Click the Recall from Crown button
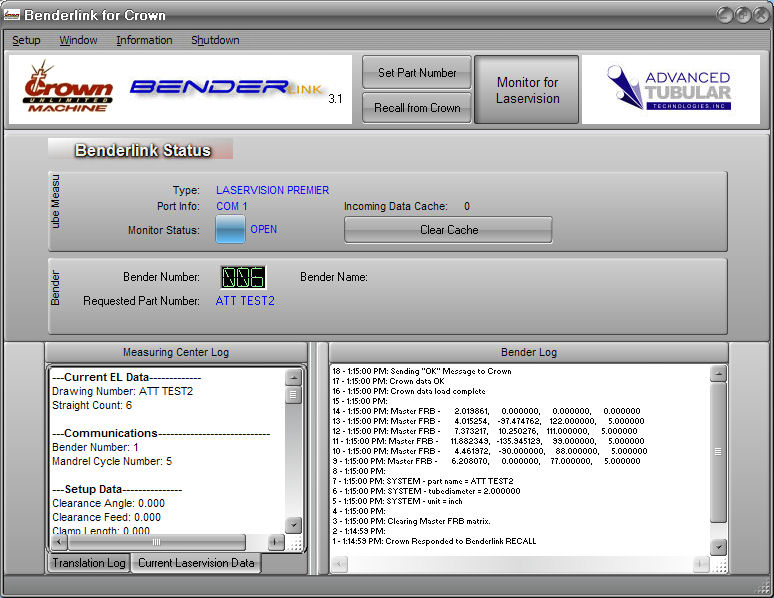Image resolution: width=774 pixels, height=598 pixels. point(417,107)
